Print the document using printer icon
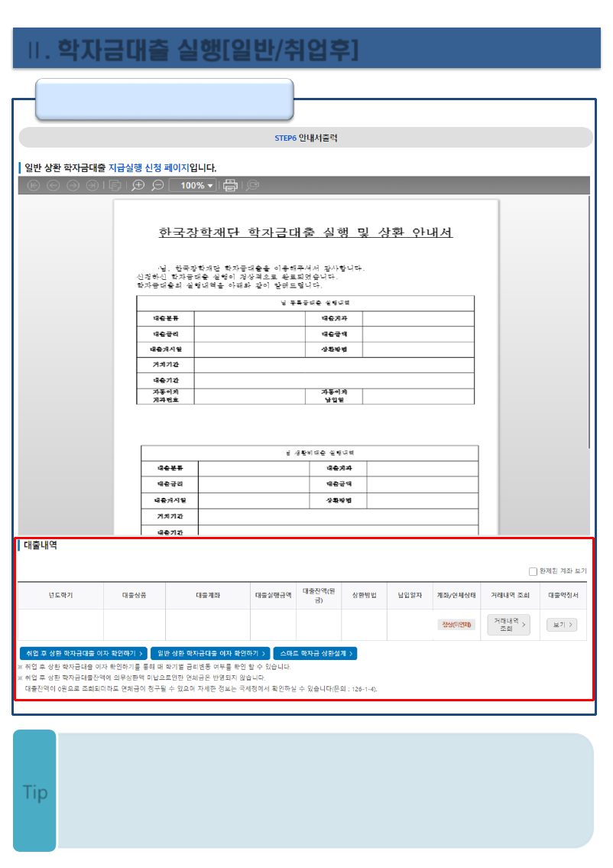This screenshot has height=868, width=613. (x=230, y=185)
